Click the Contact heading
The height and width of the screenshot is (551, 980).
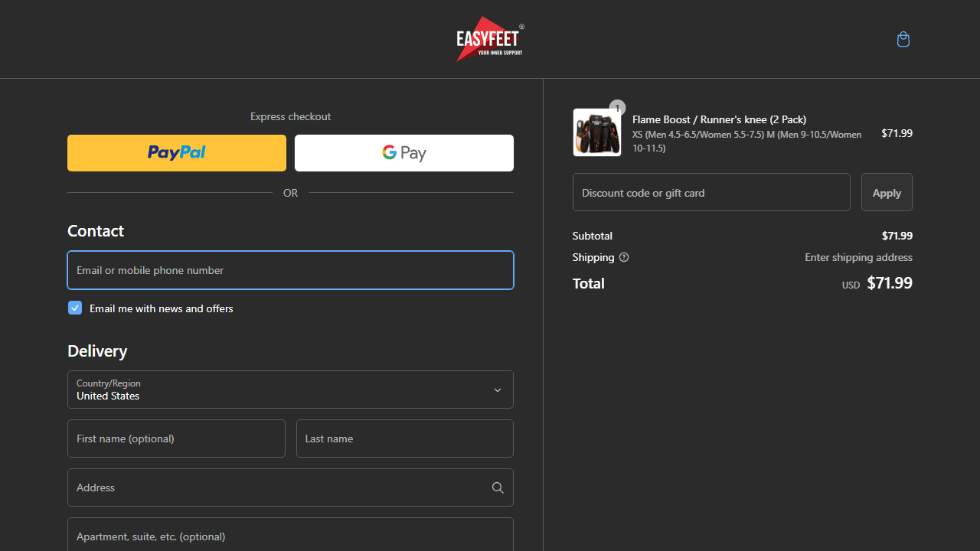coord(96,231)
